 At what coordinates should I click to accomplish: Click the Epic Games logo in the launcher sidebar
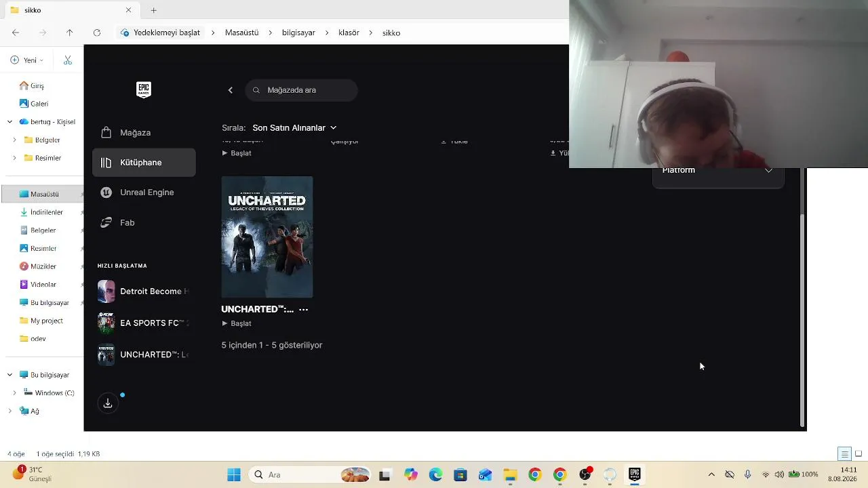coord(143,90)
